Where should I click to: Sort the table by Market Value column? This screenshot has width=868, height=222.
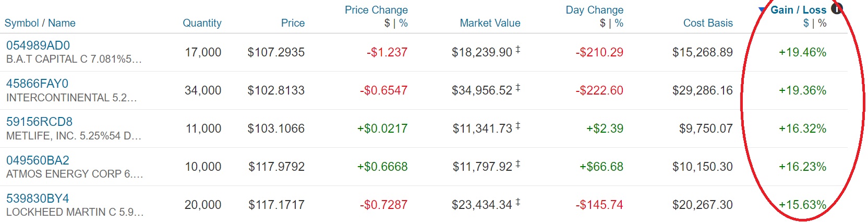pos(490,23)
